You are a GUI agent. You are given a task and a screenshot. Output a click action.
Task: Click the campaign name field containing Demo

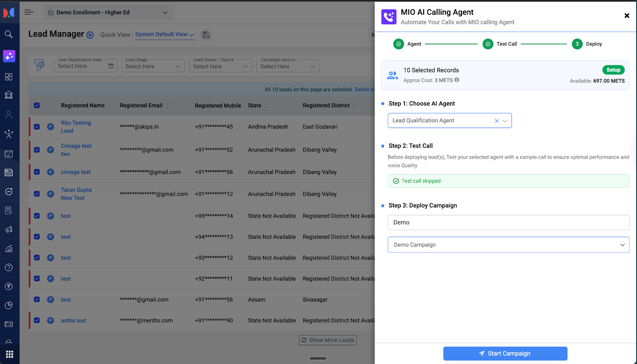(x=508, y=222)
